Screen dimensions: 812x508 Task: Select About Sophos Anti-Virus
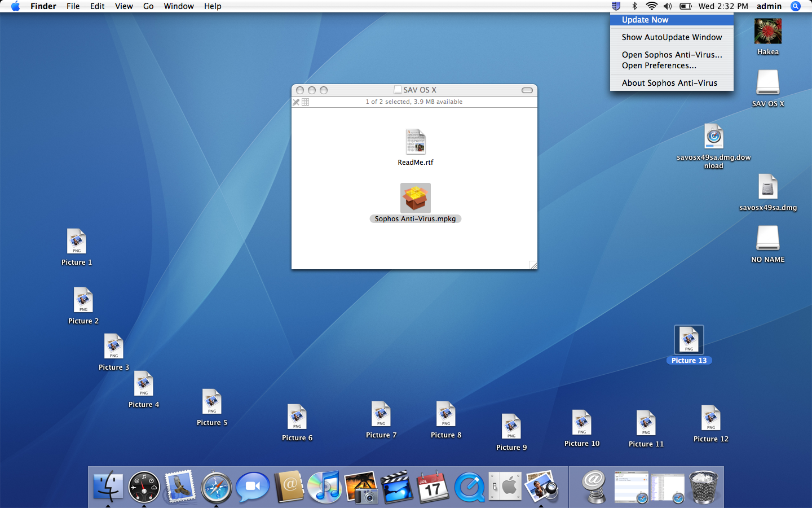[x=672, y=83]
